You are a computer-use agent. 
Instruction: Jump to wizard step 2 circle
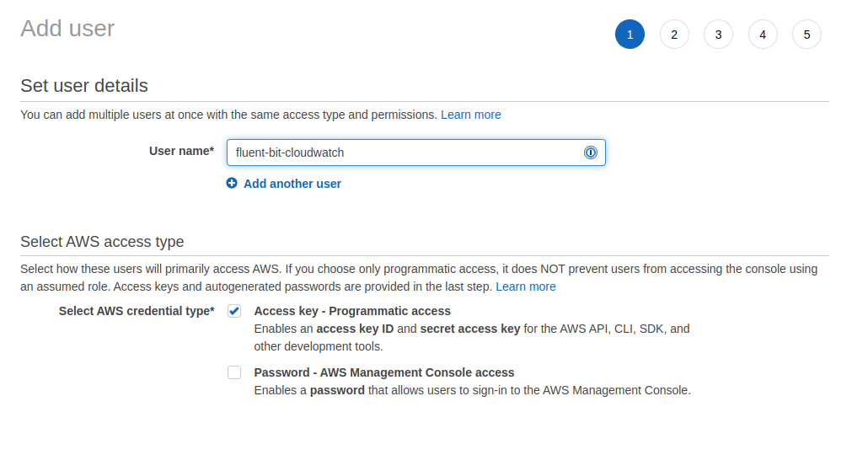point(674,35)
